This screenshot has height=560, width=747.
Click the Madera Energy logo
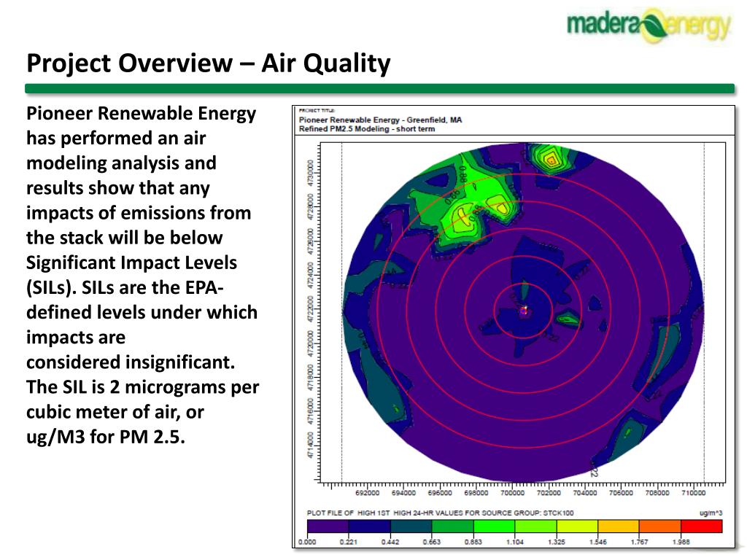point(649,25)
